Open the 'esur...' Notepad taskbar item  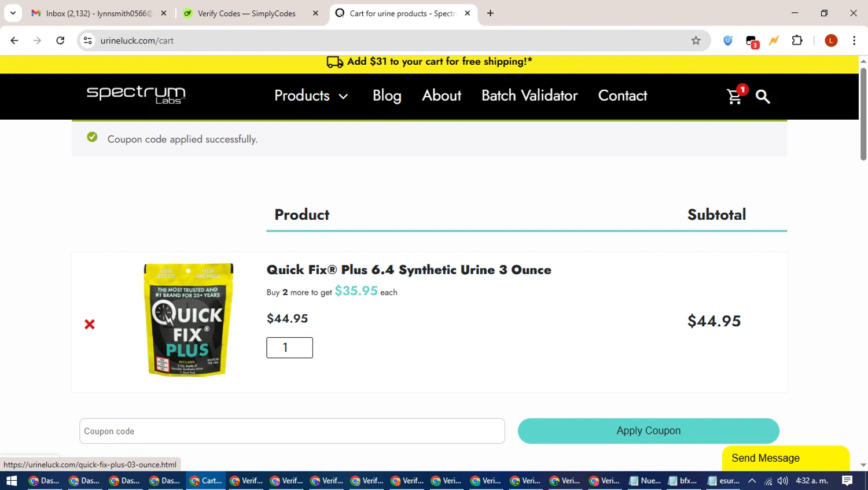tap(723, 481)
